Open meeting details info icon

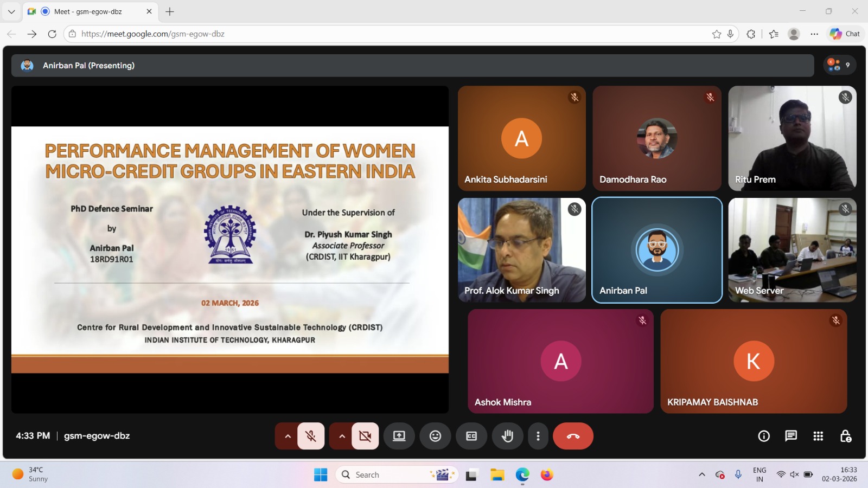(764, 436)
